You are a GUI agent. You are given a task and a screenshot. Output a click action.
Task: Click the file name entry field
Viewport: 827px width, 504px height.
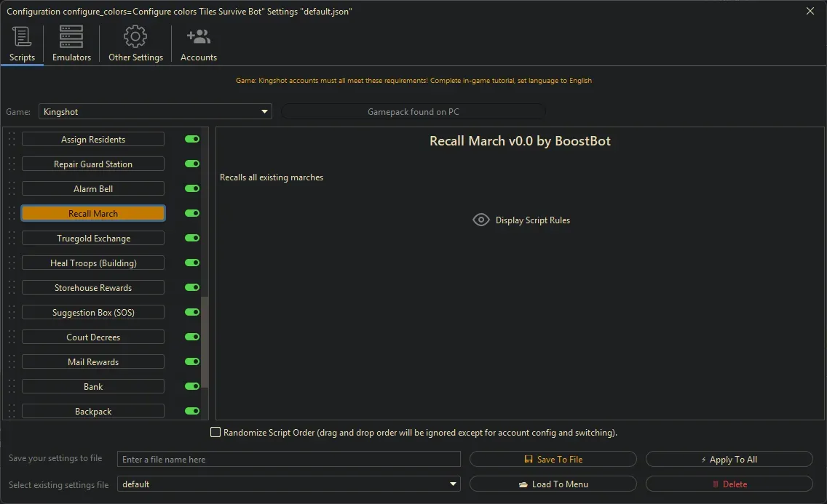tap(288, 459)
